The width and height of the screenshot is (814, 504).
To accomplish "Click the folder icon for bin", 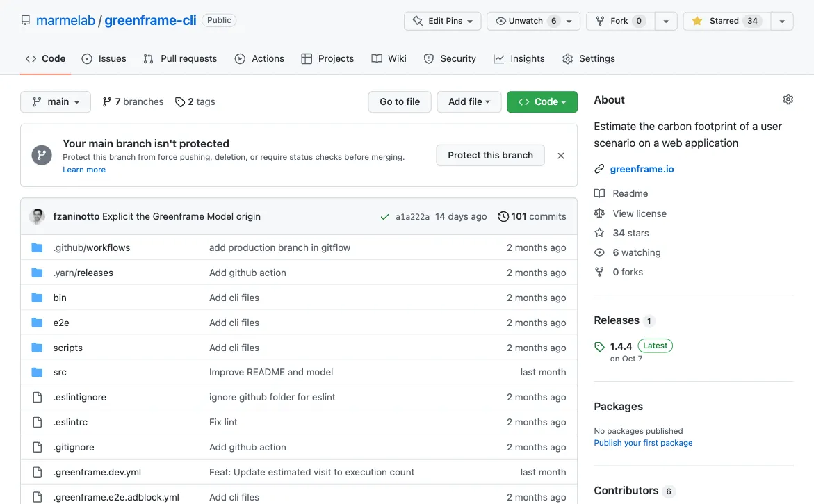I will (37, 298).
